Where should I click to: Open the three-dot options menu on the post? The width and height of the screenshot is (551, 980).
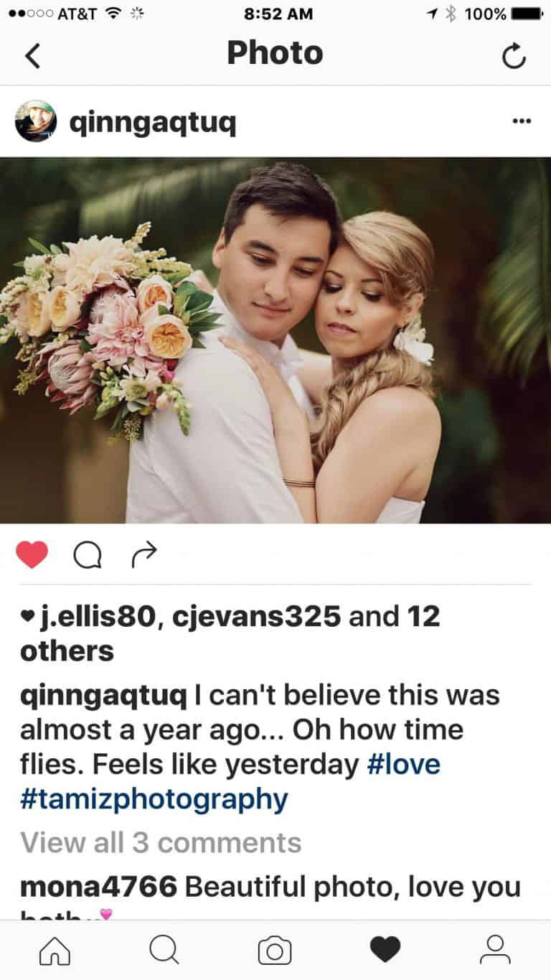(522, 121)
